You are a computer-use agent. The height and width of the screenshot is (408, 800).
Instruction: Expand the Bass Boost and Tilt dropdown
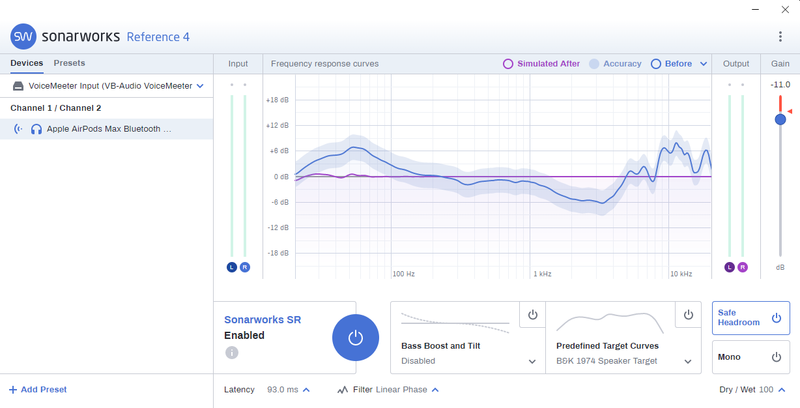pos(532,362)
